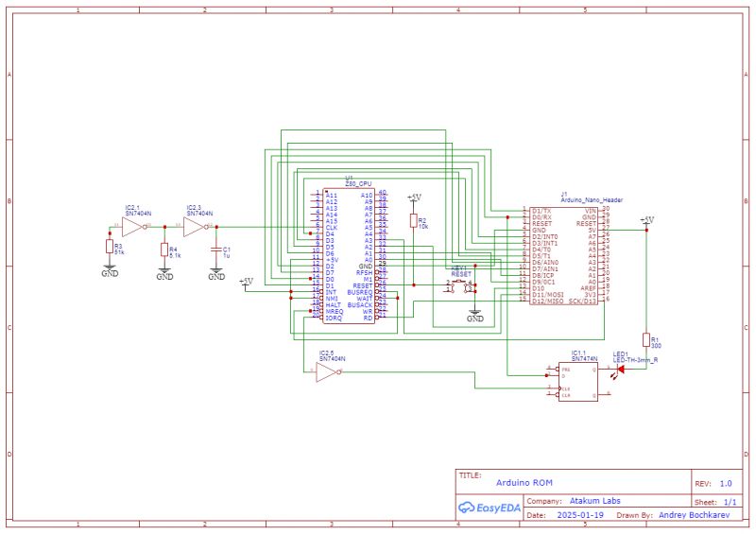
Task: Click the 'SCK/D13' pin label on Arduino header
Action: click(x=582, y=301)
